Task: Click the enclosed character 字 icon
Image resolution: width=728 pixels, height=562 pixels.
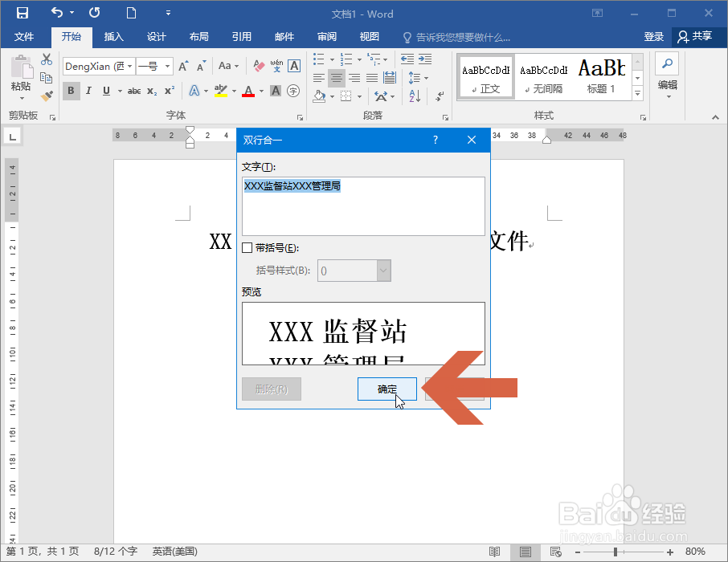Action: pyautogui.click(x=293, y=91)
